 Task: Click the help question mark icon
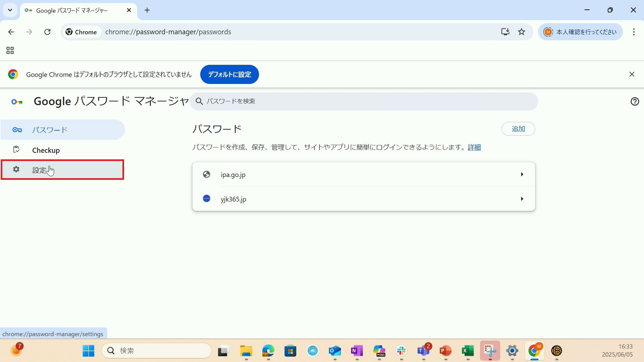click(x=635, y=101)
